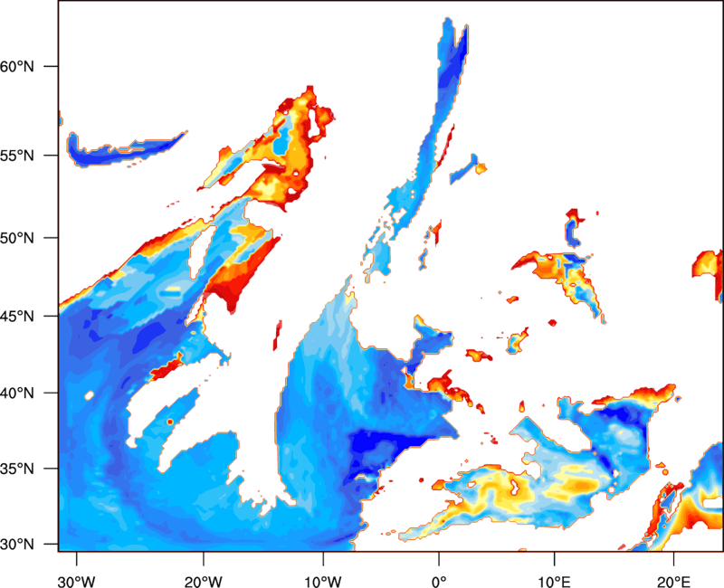Click the 10°E longitude label
This screenshot has width=724, height=588.
(554, 582)
